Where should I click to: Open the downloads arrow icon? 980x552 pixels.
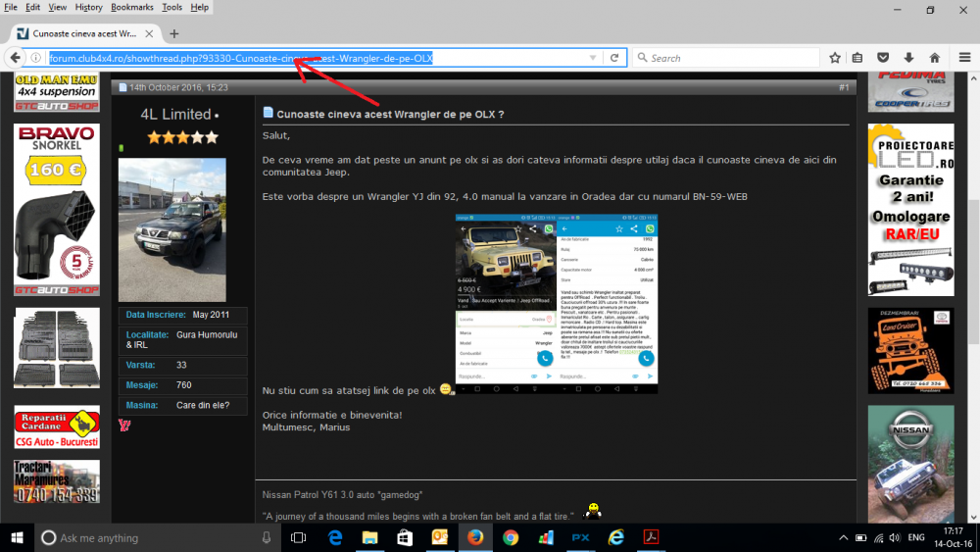click(908, 58)
